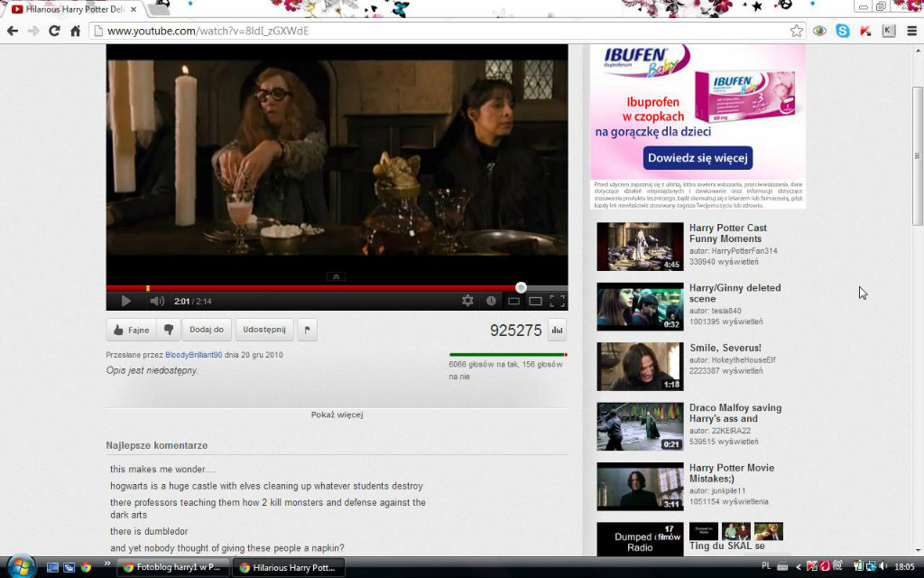This screenshot has height=578, width=924.
Task: Click the page vertical scrollbar thumb
Action: coord(917,155)
